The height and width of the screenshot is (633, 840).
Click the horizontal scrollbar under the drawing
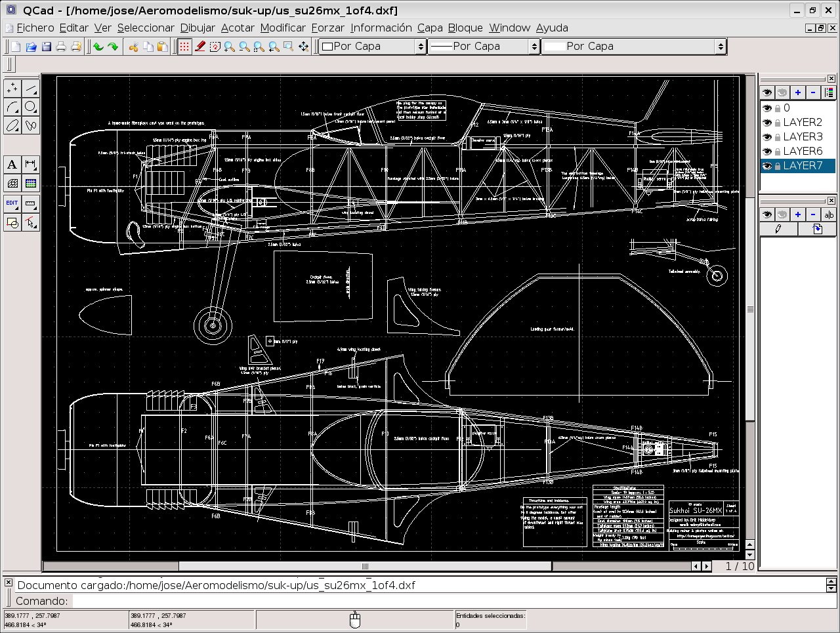click(365, 566)
